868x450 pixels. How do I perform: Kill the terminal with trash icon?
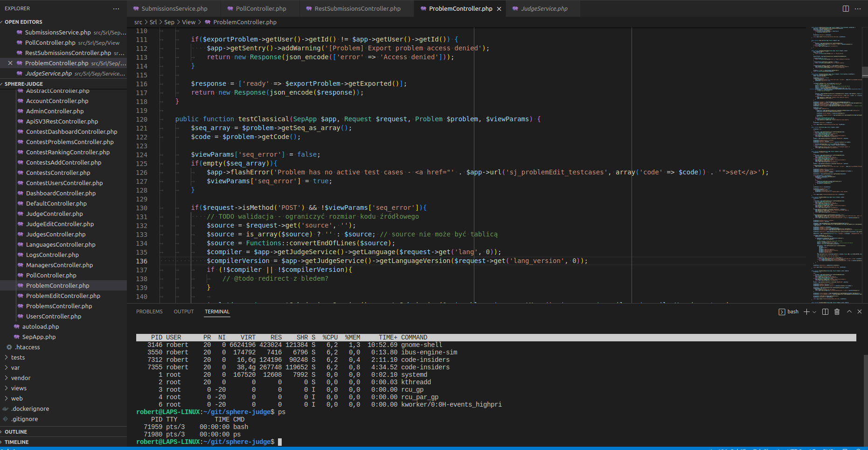click(837, 312)
